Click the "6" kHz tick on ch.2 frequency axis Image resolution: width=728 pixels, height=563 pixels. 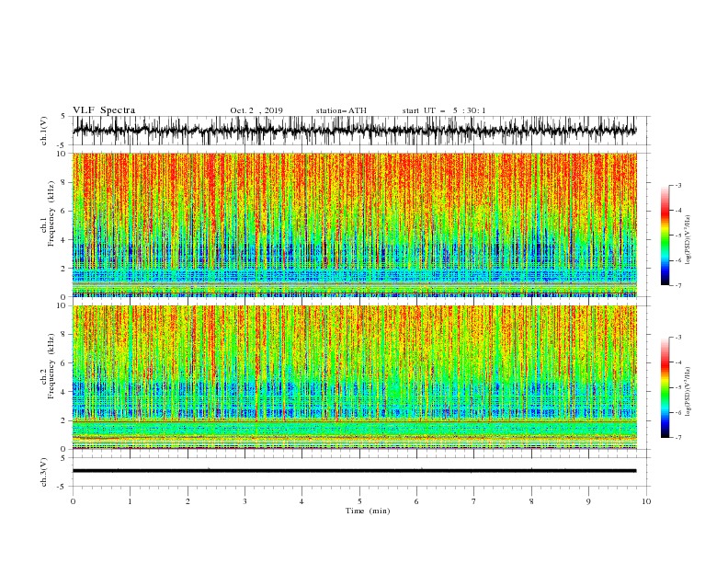coord(63,363)
